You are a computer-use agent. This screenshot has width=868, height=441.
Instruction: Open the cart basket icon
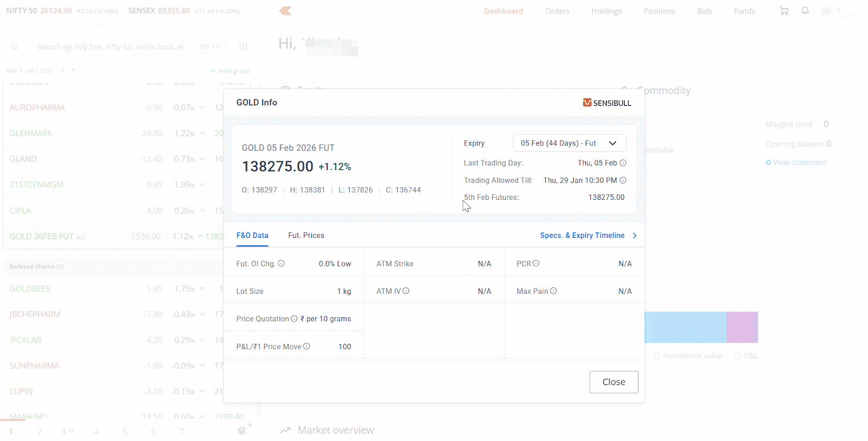click(784, 11)
